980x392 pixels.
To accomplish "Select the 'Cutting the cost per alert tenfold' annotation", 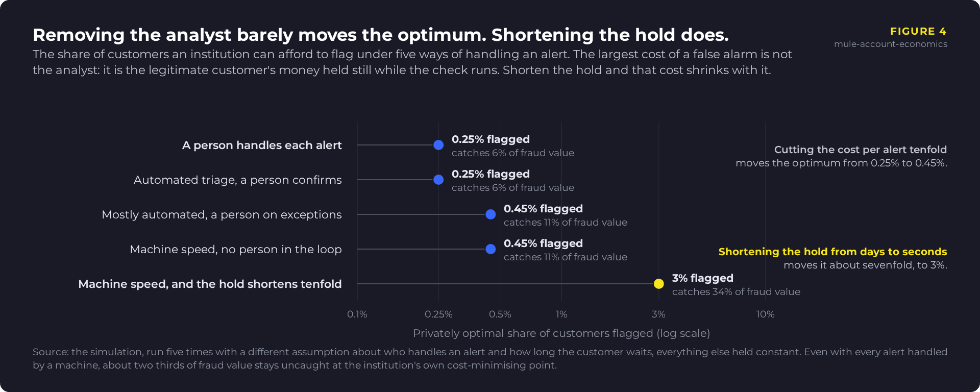I will (861, 150).
